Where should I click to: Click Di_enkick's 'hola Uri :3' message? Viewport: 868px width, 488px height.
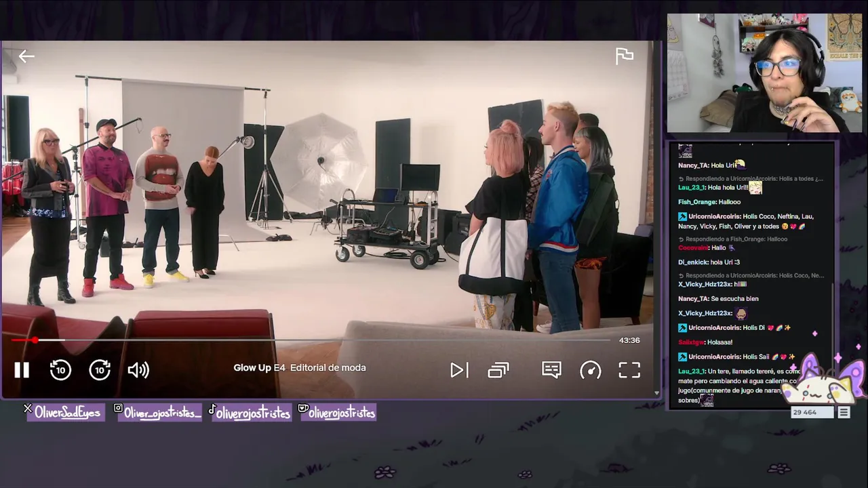[x=709, y=262]
